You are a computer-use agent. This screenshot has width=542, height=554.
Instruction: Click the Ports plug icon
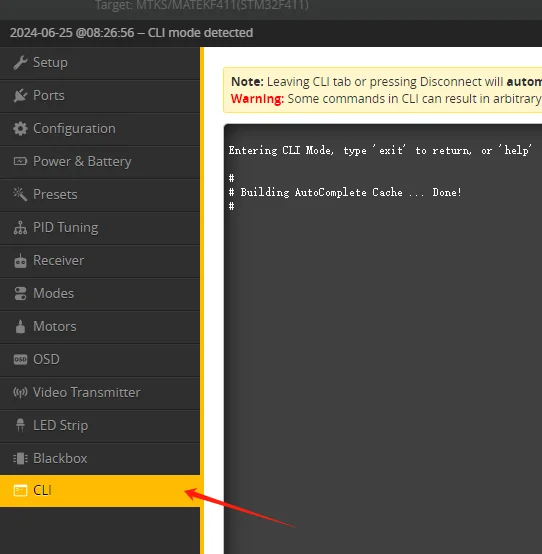pos(20,96)
